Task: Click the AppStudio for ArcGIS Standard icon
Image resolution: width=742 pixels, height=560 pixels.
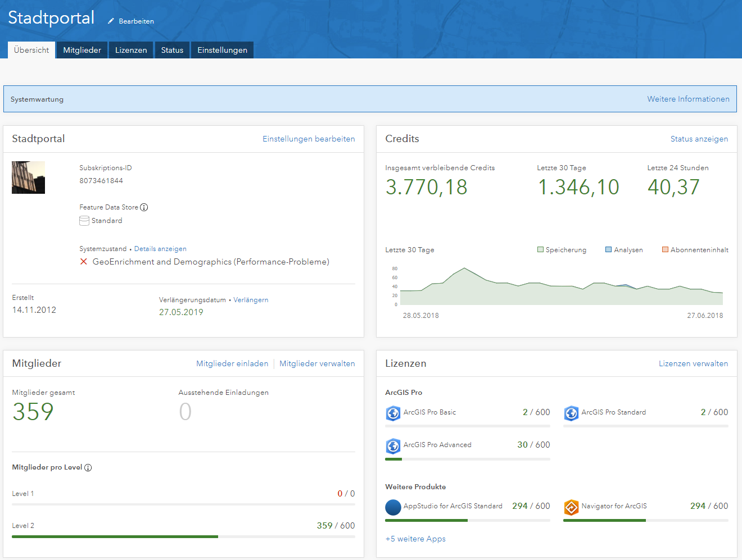Action: point(393,507)
